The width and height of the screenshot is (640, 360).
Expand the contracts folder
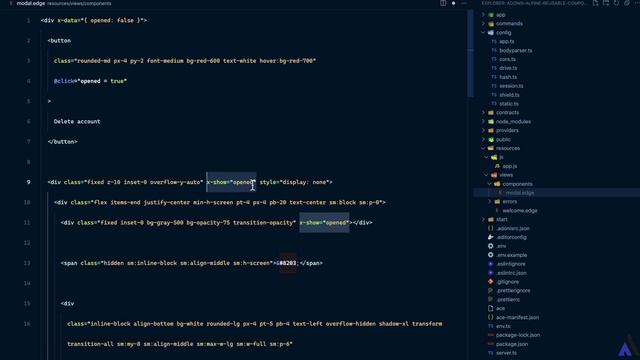507,113
